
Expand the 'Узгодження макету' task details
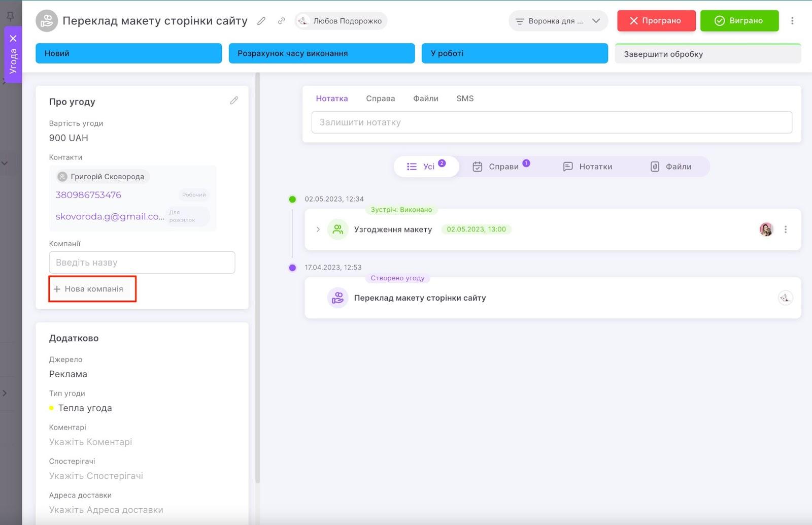pyautogui.click(x=318, y=229)
